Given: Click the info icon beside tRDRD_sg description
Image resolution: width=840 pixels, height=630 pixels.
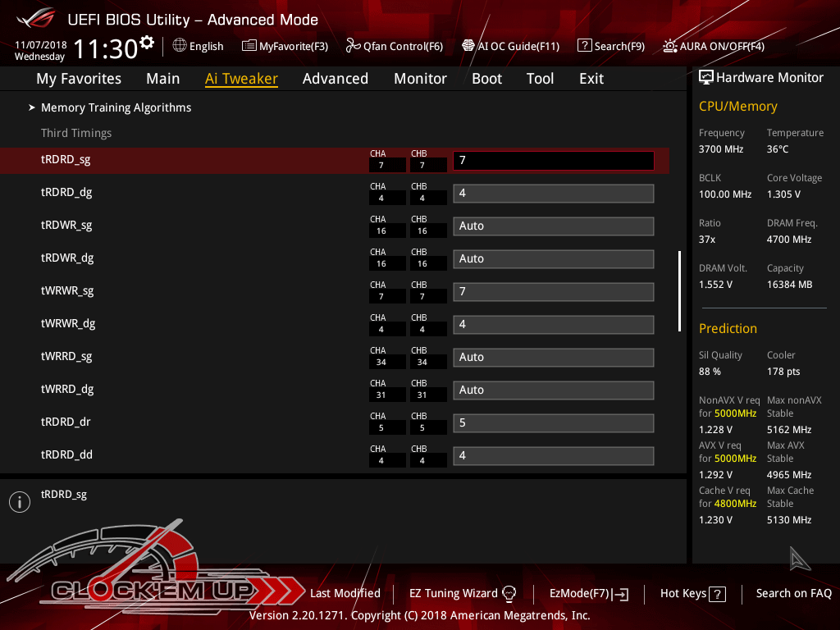Looking at the screenshot, I should click(x=19, y=502).
